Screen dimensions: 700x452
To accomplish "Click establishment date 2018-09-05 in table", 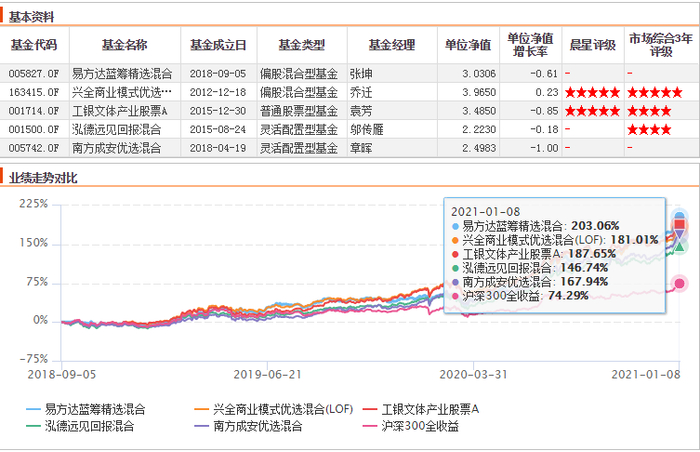I will tap(218, 74).
